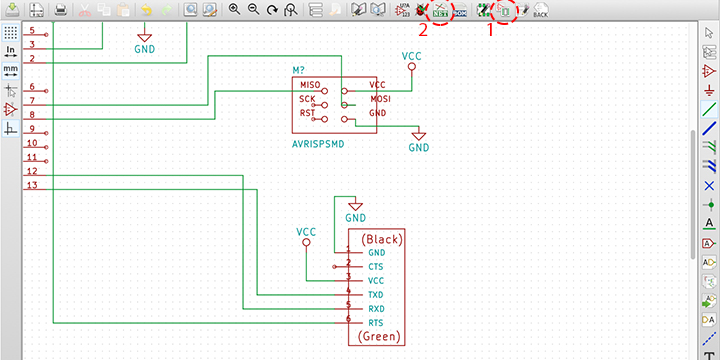The height and width of the screenshot is (360, 720).
Task: Select the Place Junction tool
Action: (x=709, y=205)
